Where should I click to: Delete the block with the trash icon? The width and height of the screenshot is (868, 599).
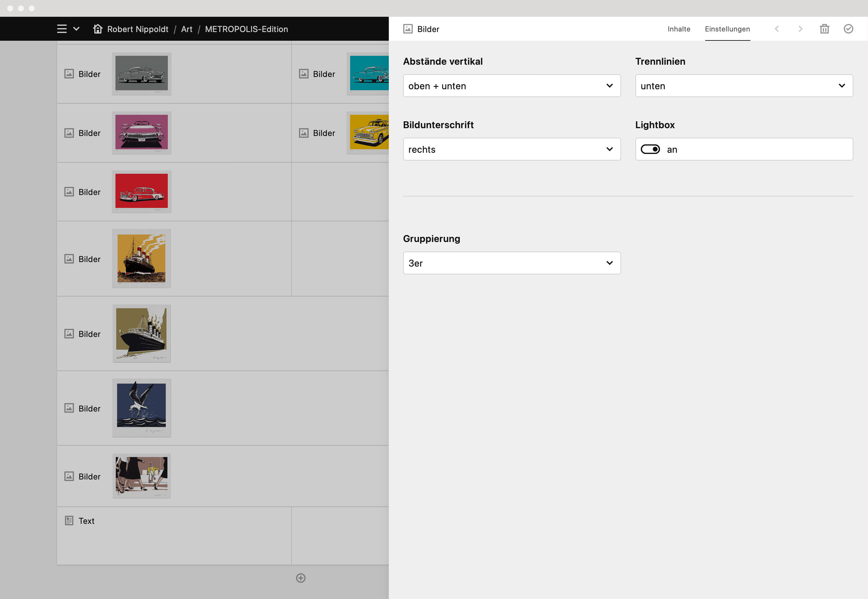pyautogui.click(x=824, y=29)
